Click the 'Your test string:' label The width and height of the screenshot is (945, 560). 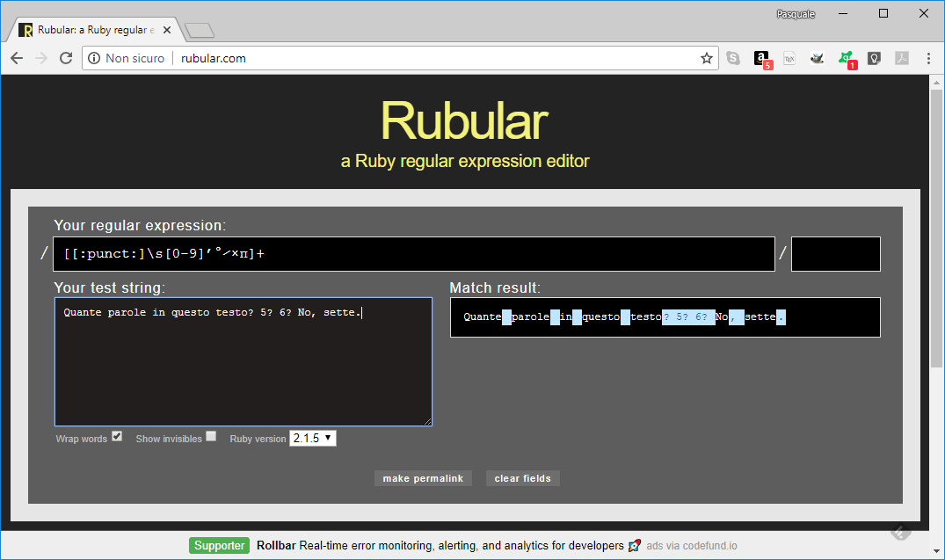109,287
